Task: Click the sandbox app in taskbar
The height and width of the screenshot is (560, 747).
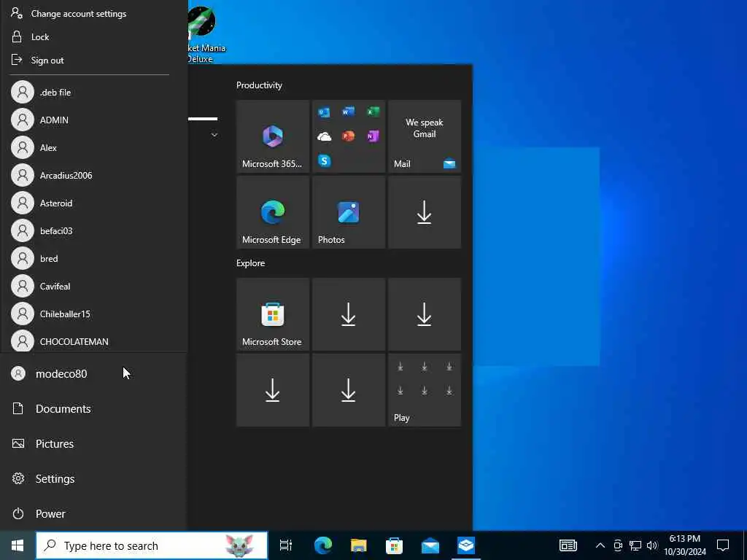Action: (466, 545)
